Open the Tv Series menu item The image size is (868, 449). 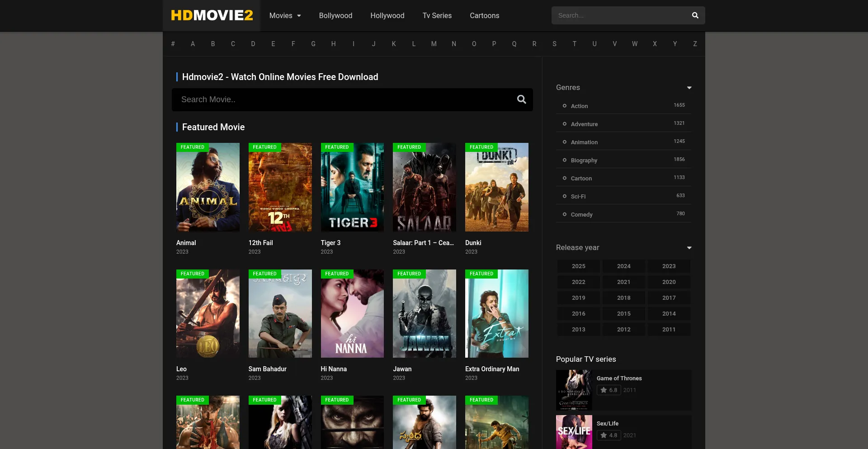[x=437, y=15]
